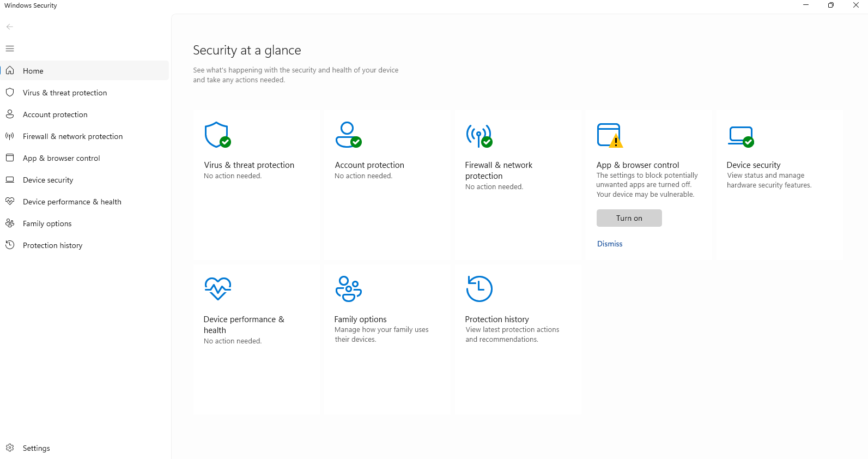Viewport: 868px width, 459px height.
Task: Click 'No action needed' under Firewall & network
Action: click(x=494, y=186)
